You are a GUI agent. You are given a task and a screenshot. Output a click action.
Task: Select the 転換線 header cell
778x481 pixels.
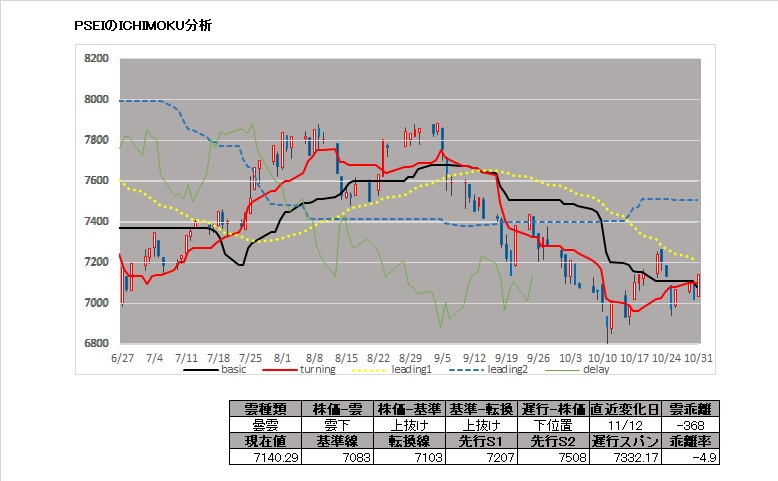tap(409, 441)
